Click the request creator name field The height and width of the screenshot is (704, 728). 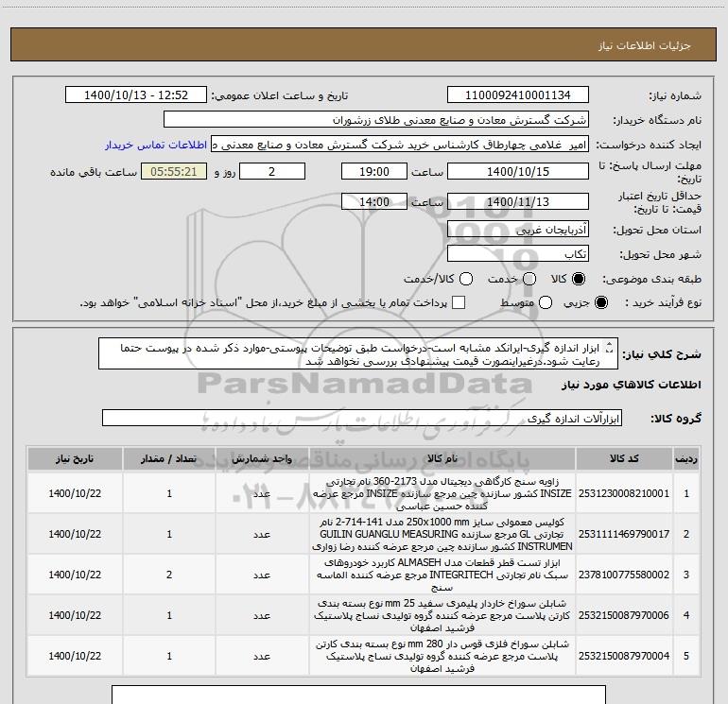tap(400, 145)
